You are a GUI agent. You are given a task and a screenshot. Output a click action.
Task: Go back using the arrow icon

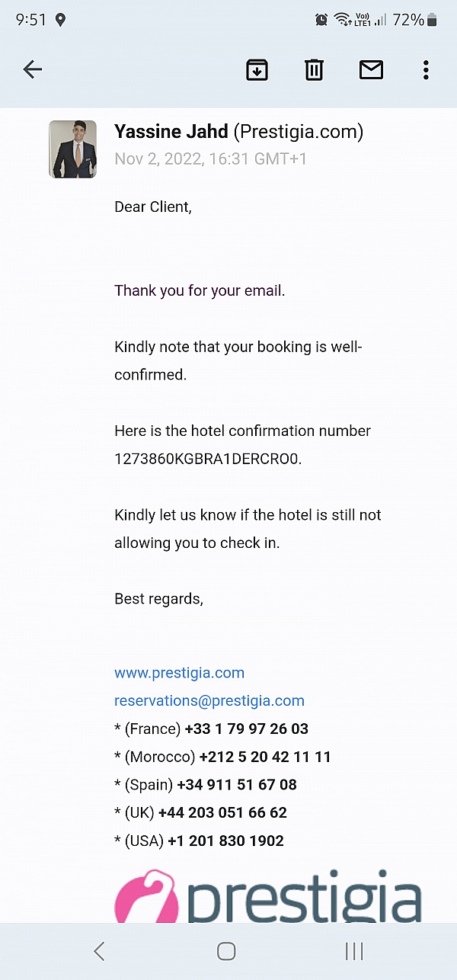click(x=33, y=70)
